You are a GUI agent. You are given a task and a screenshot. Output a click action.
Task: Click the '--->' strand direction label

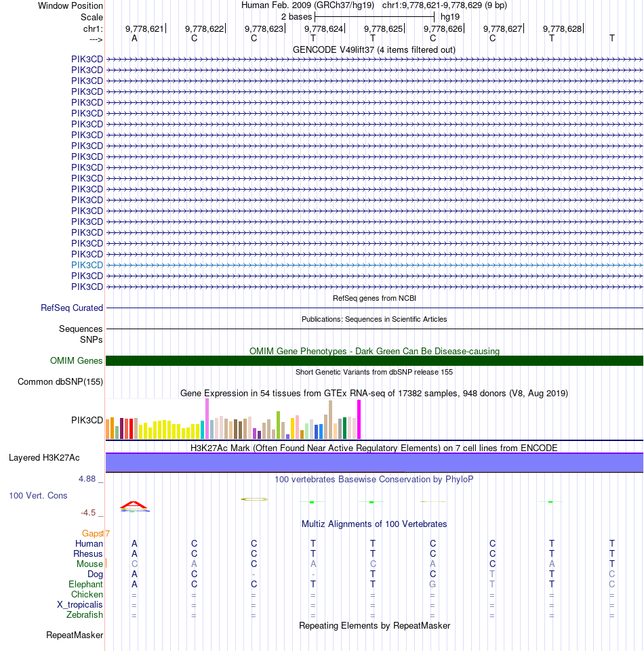tap(96, 39)
